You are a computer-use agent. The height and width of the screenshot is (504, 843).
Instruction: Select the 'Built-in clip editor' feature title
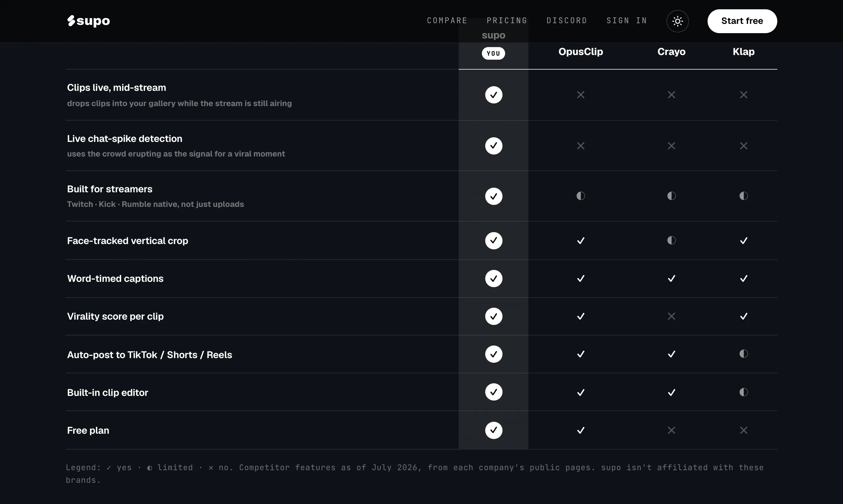(x=108, y=393)
